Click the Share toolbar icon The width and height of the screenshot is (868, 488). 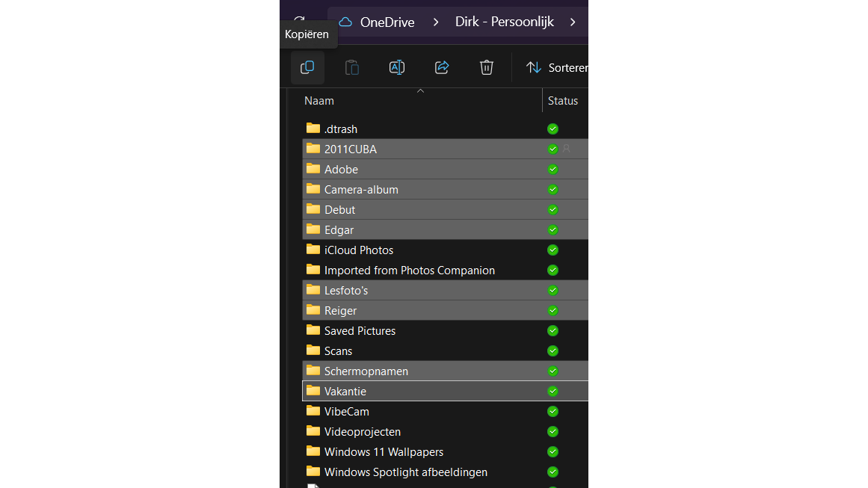[442, 67]
